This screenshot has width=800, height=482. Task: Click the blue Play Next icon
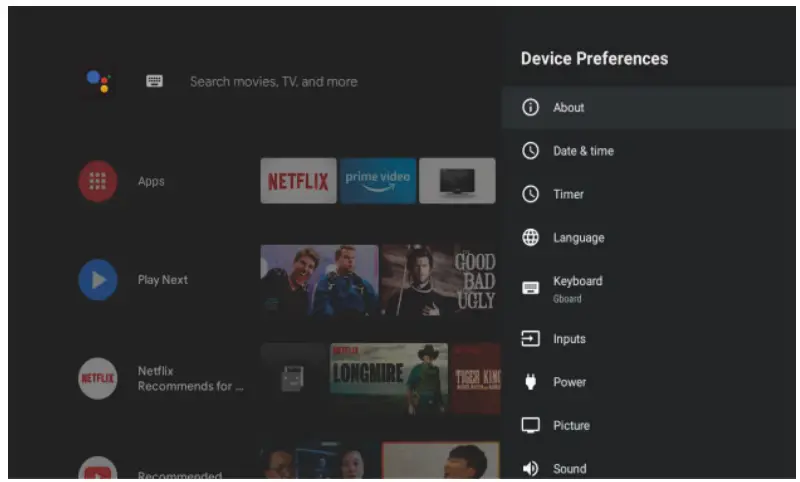(97, 280)
